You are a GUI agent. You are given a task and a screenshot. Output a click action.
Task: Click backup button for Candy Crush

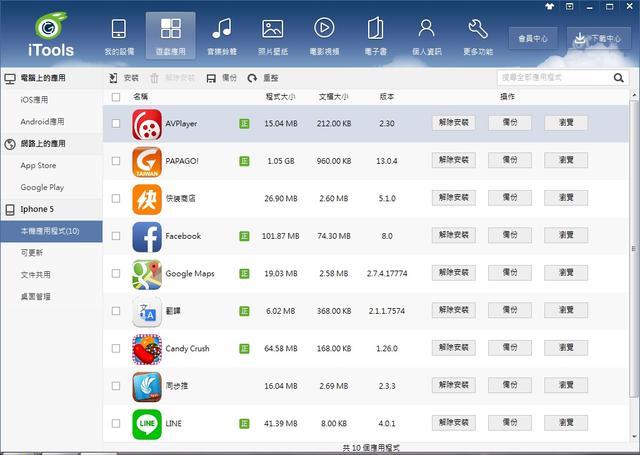click(x=510, y=348)
